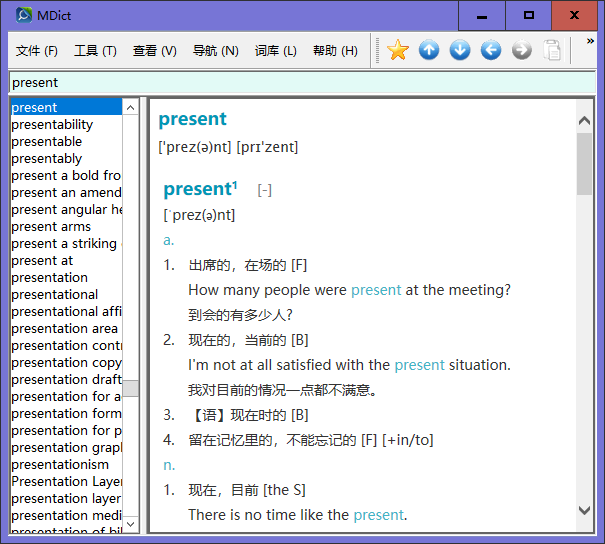This screenshot has height=544, width=605.
Task: Select 'presentation' in the word list
Action: coord(50,277)
